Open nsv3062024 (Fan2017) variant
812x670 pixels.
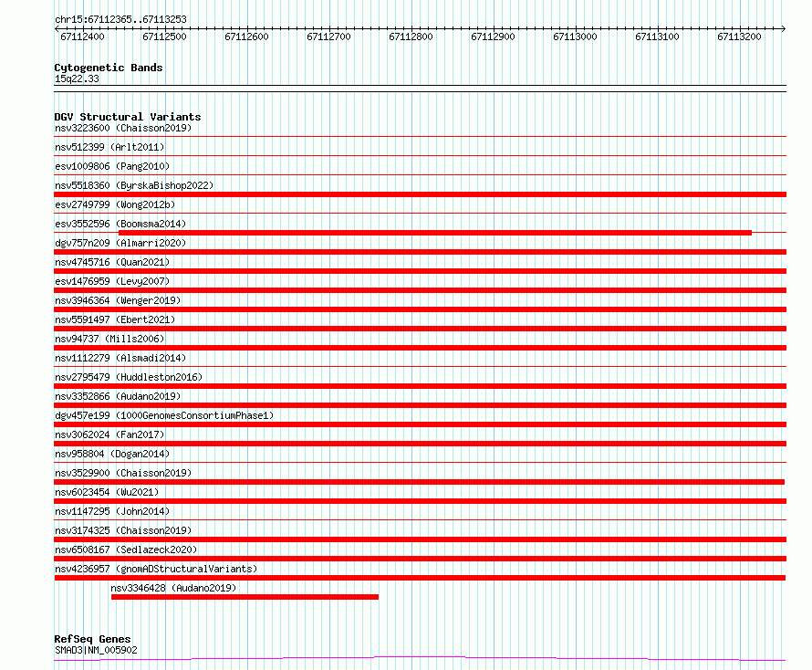click(109, 434)
